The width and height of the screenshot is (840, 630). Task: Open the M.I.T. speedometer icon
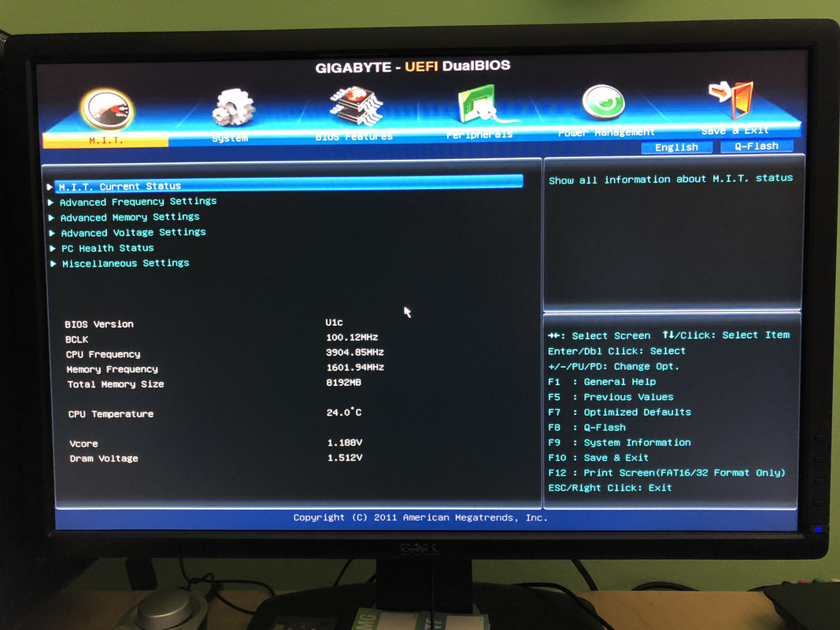[x=107, y=109]
